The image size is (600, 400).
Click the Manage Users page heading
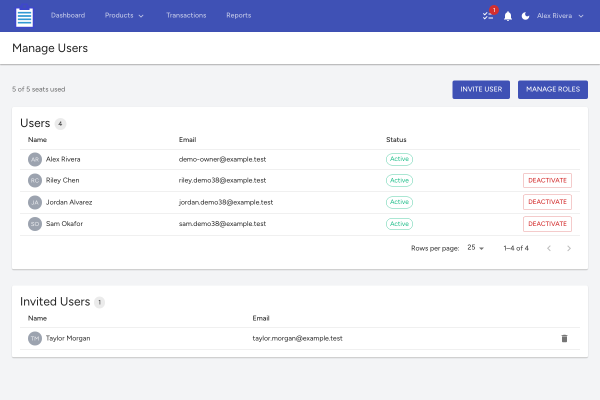(x=50, y=49)
